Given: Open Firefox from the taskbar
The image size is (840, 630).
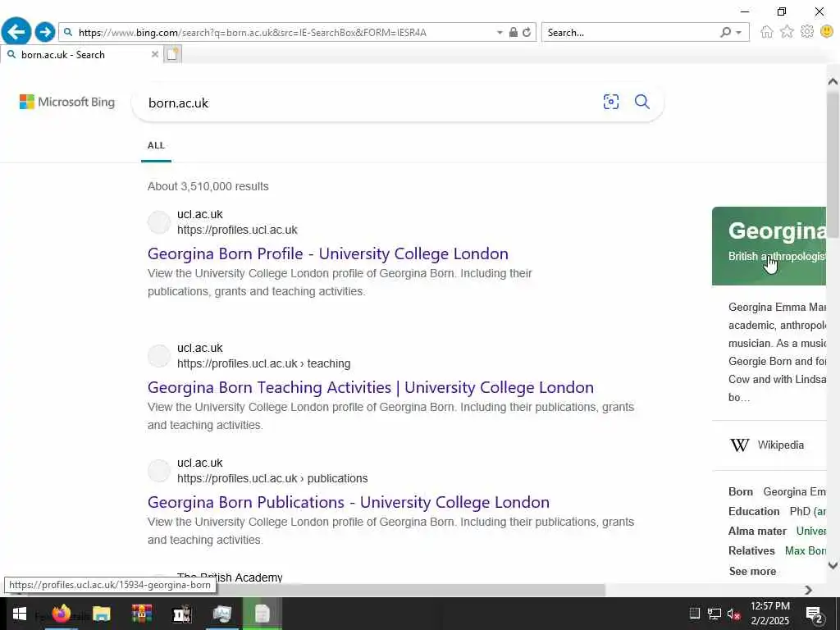Looking at the screenshot, I should tap(61, 614).
